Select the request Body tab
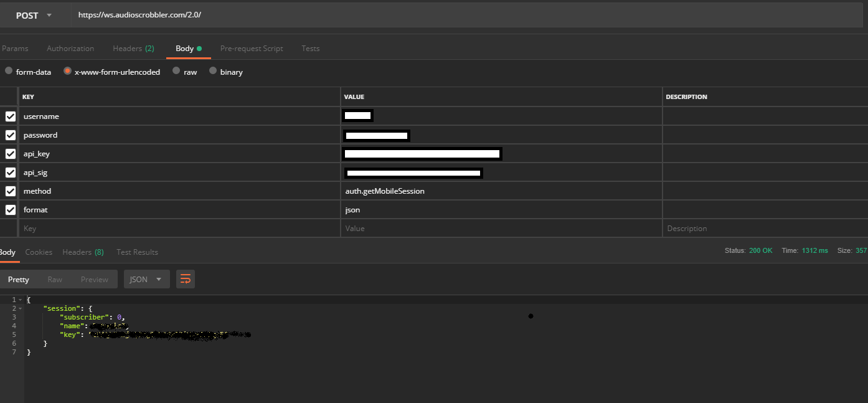The image size is (868, 403). coord(188,49)
